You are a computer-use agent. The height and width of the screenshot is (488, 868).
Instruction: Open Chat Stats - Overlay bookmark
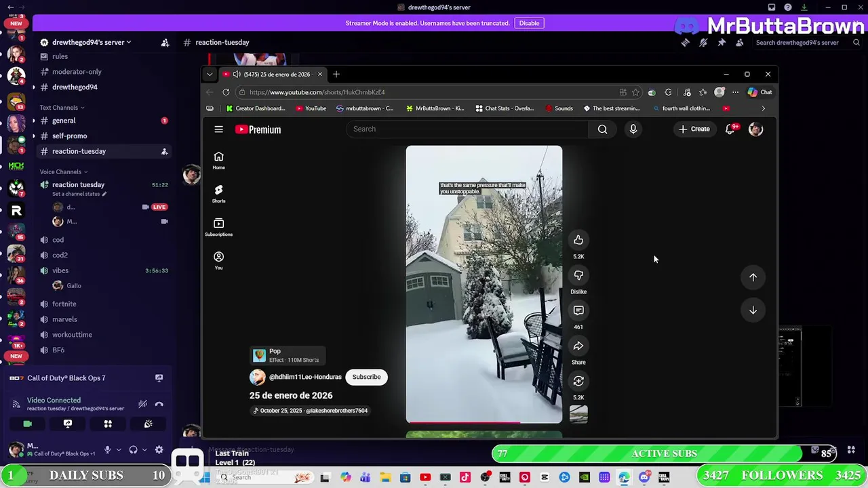pos(505,108)
